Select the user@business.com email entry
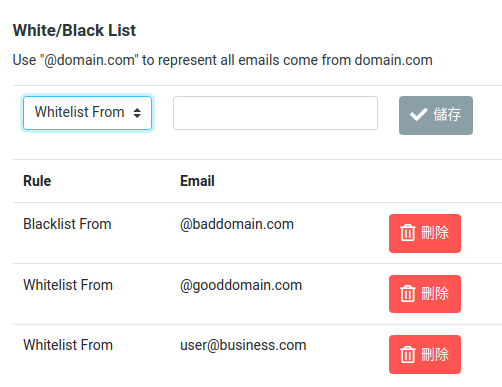 click(243, 345)
